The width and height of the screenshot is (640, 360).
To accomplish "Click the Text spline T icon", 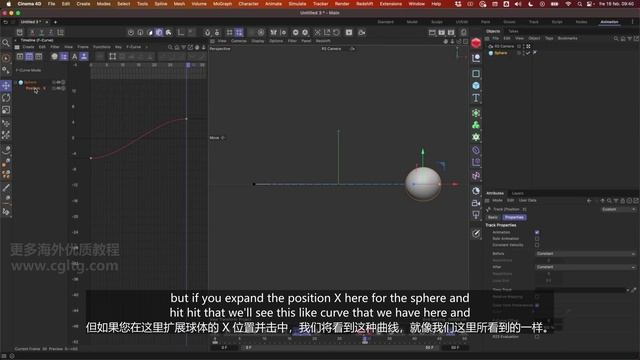I will click(x=476, y=98).
